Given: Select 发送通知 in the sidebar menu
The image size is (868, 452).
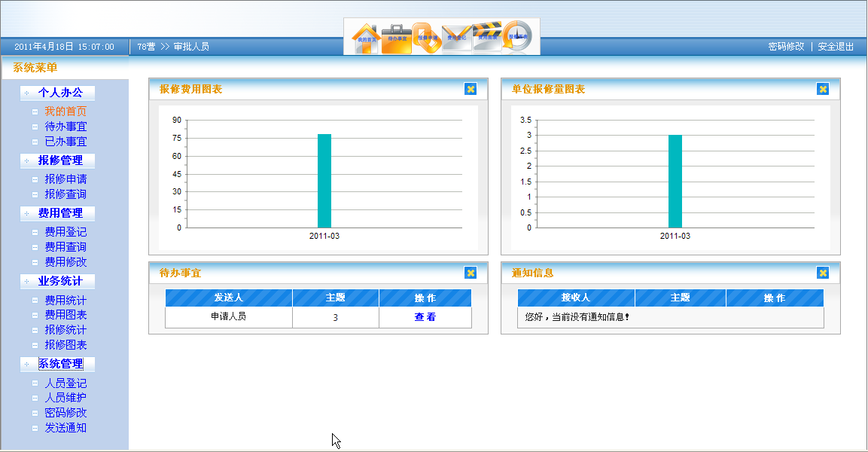Looking at the screenshot, I should tap(66, 429).
